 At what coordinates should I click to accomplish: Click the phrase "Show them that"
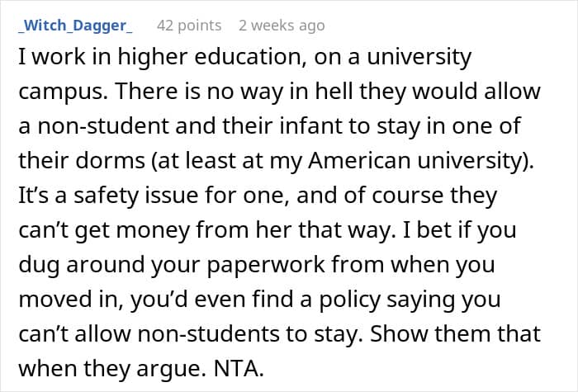(x=455, y=333)
